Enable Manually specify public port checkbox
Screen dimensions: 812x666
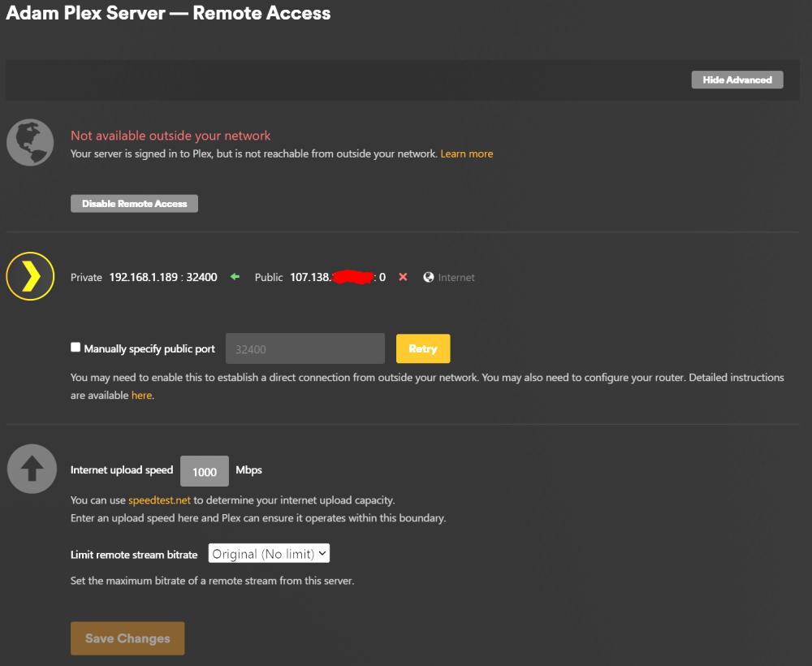point(76,347)
